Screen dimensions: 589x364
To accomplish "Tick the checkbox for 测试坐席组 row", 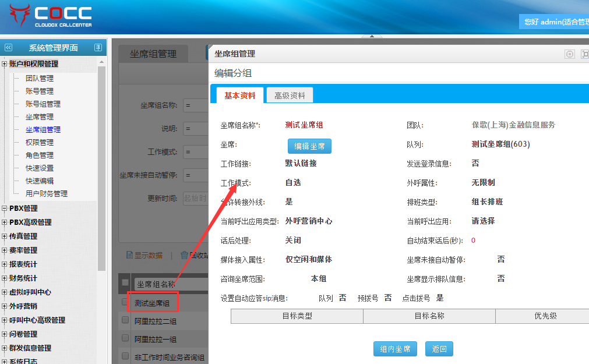I will (125, 303).
